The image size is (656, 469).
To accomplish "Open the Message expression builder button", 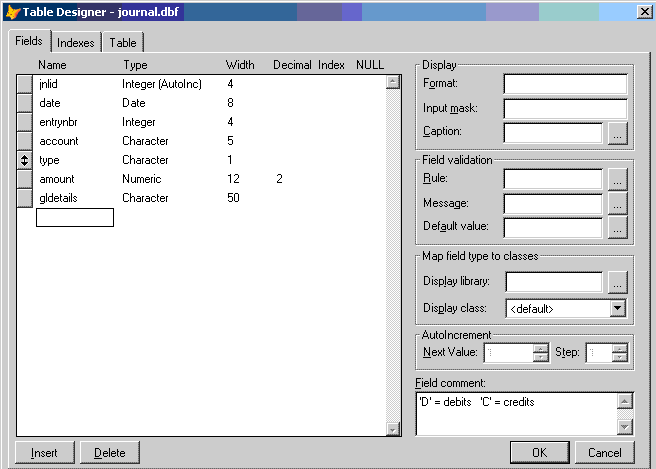I will tap(617, 203).
